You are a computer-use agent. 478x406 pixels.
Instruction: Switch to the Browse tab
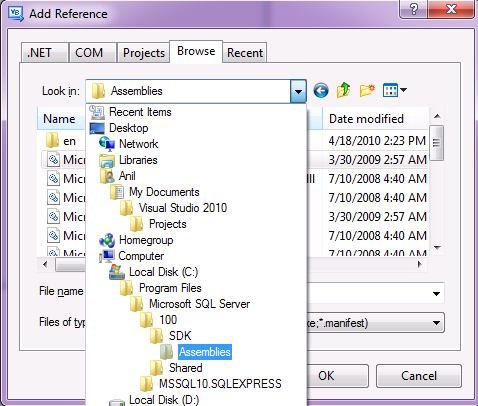click(196, 51)
